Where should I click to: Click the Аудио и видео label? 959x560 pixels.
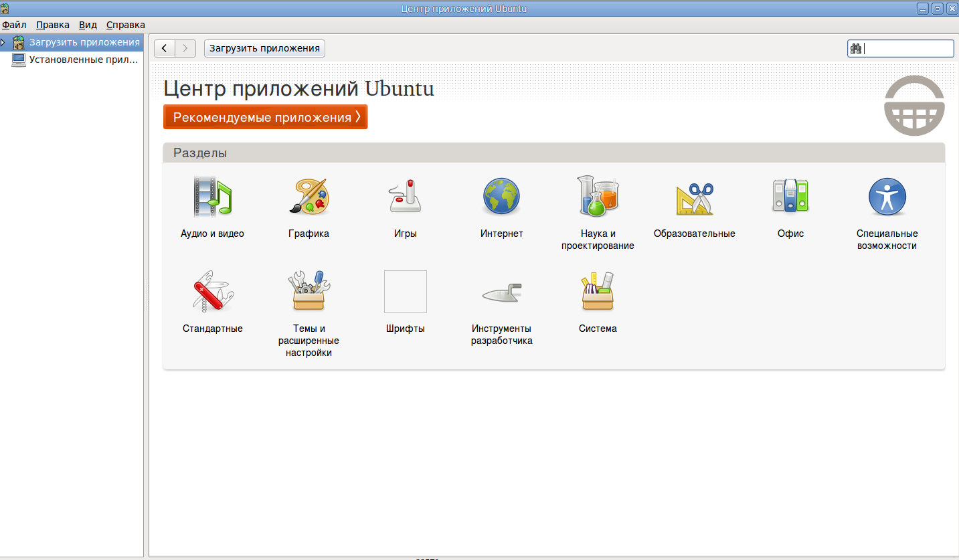click(212, 234)
